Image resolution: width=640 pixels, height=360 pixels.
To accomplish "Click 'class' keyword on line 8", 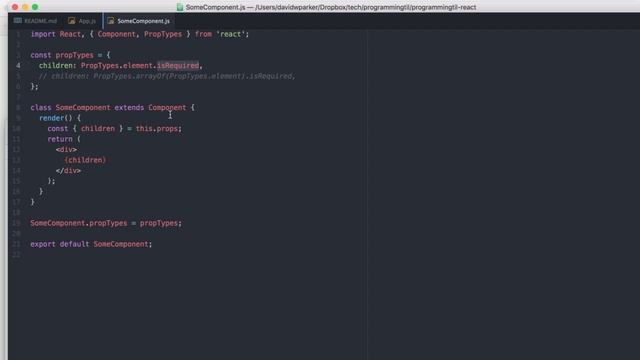I will tap(41, 107).
